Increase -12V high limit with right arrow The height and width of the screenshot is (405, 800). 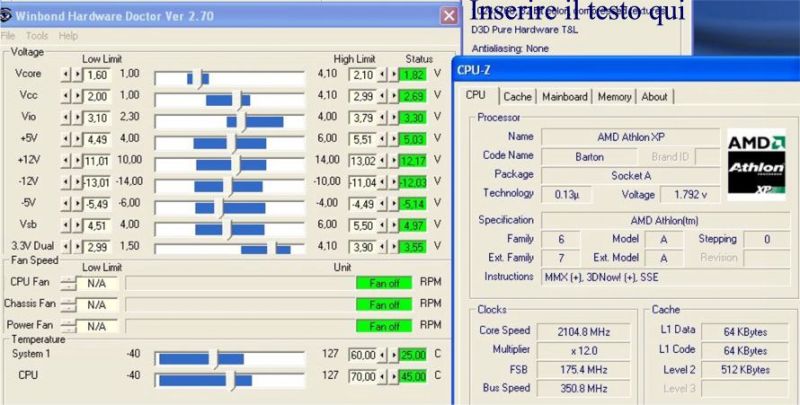393,183
